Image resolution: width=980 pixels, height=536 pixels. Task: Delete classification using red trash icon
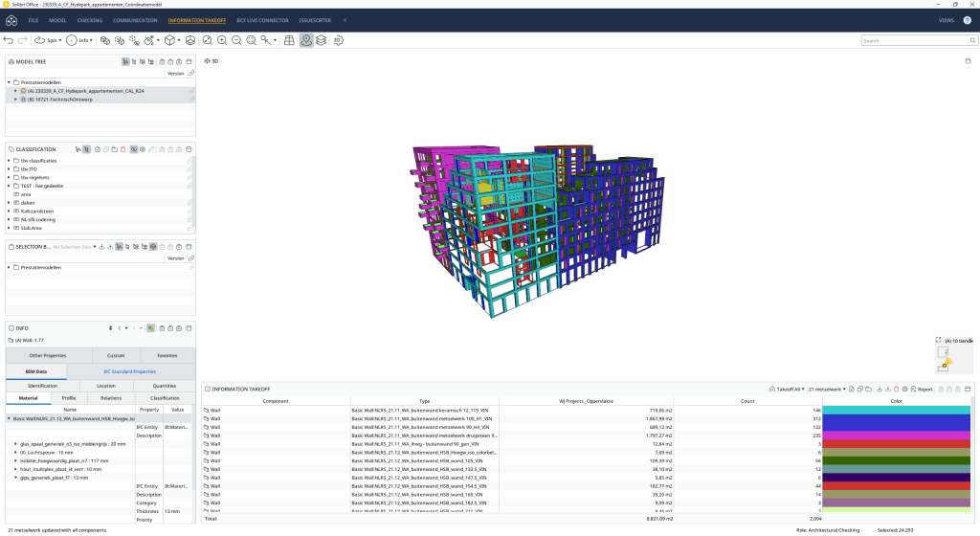pyautogui.click(x=123, y=149)
